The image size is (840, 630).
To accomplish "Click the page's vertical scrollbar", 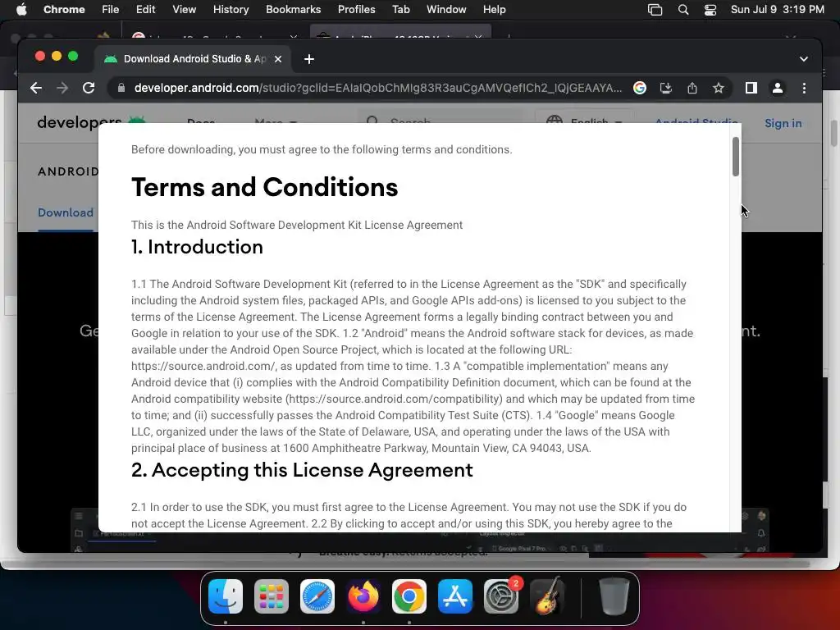I will (x=834, y=133).
